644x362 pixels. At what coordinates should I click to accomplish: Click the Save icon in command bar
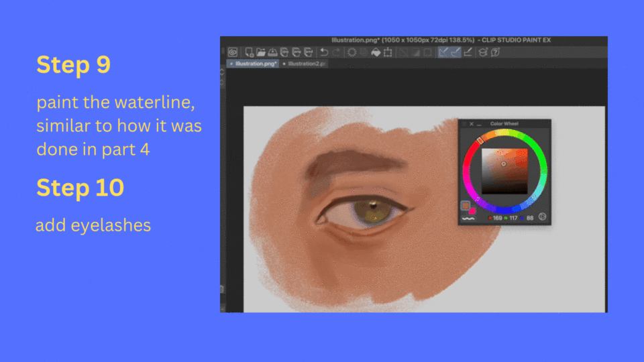pos(272,52)
